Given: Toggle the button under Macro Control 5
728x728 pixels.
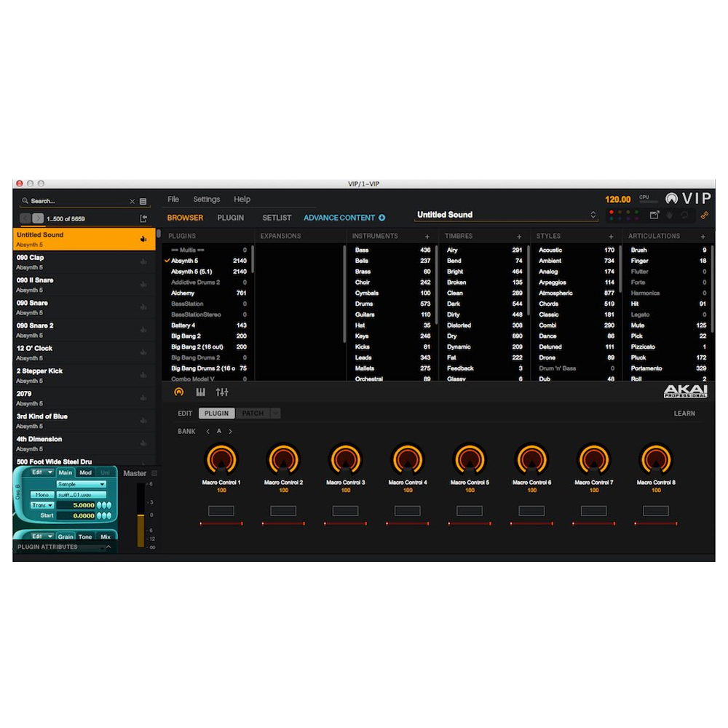Looking at the screenshot, I should click(x=470, y=511).
